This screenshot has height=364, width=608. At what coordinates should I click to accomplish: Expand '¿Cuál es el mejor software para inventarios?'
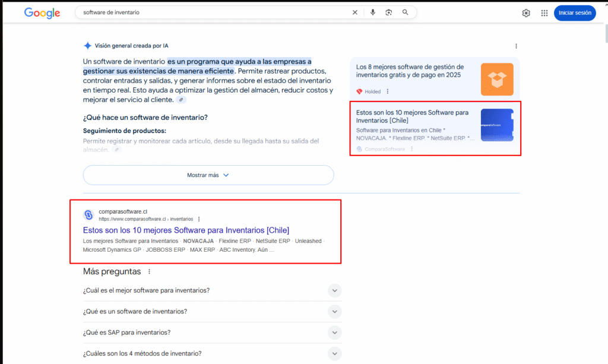212,290
